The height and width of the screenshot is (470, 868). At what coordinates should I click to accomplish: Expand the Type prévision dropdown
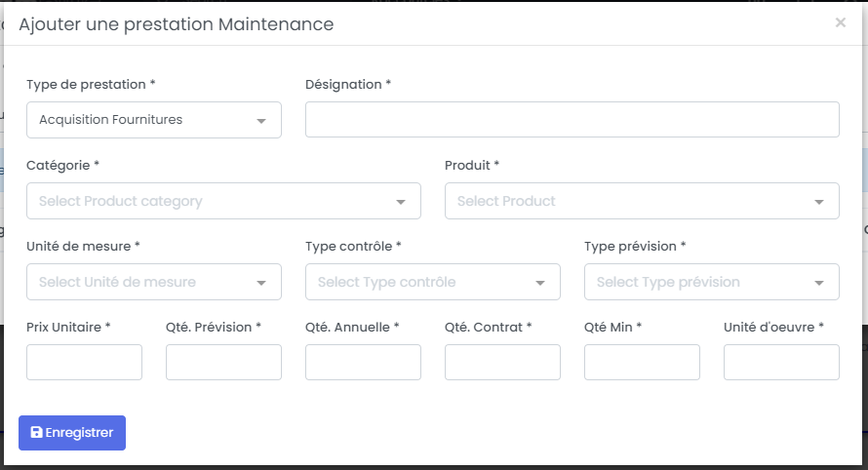click(711, 282)
